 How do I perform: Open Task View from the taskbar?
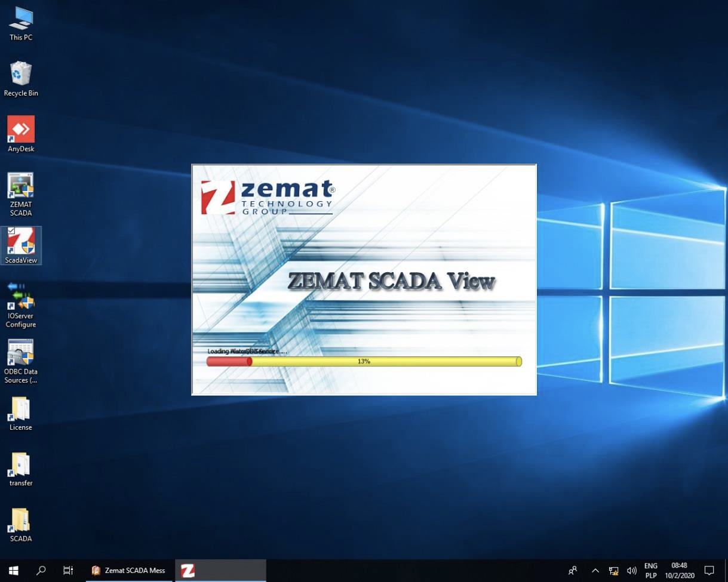tap(68, 571)
